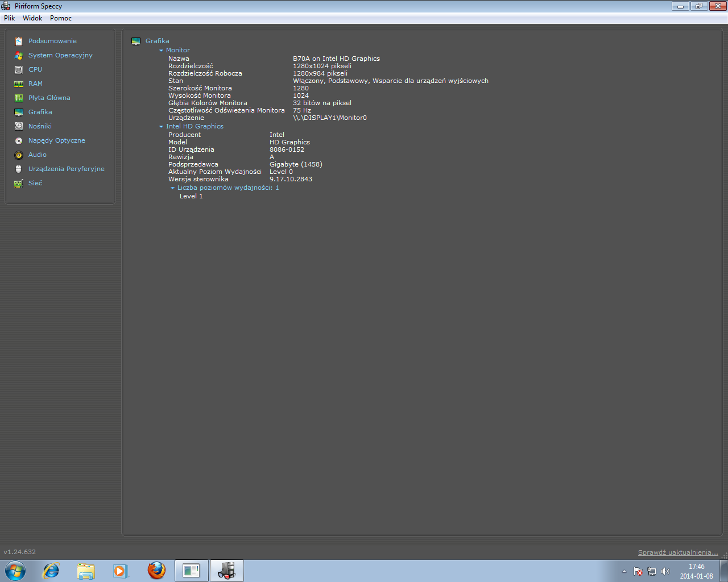Viewport: 728px width, 582px height.
Task: Open System Operacyjny section
Action: (x=60, y=55)
